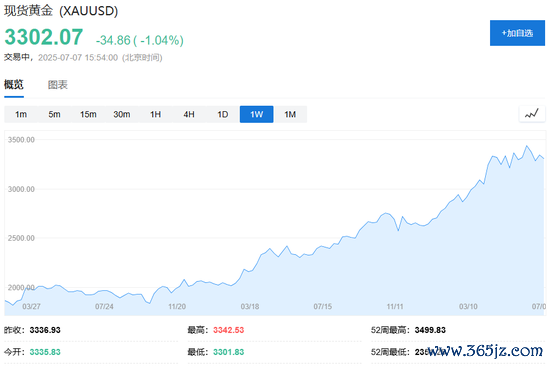The height and width of the screenshot is (366, 550).
Task: Switch chart to 1M interval
Action: pyautogui.click(x=290, y=114)
